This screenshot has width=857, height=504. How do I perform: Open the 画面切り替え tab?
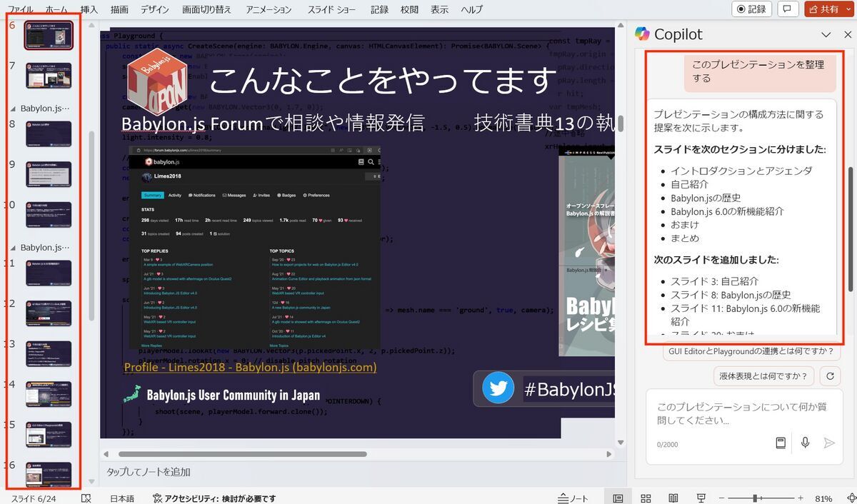pyautogui.click(x=206, y=9)
